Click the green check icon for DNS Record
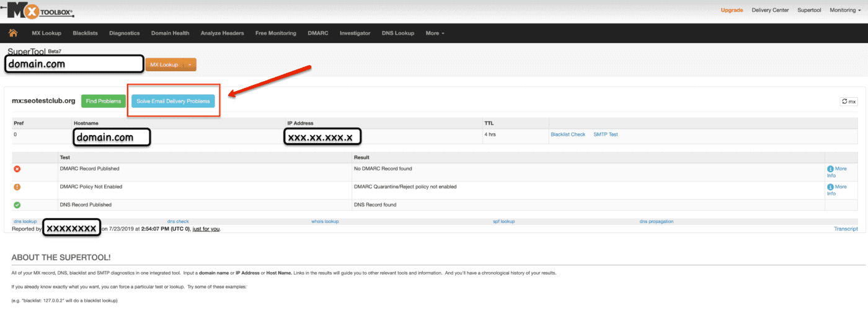This screenshot has height=316, width=868. point(17,204)
